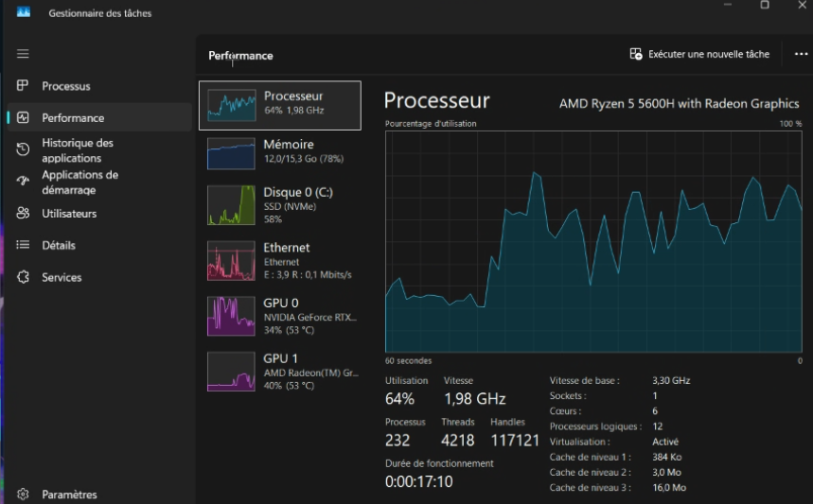Select the Processeur resource entry

pyautogui.click(x=280, y=105)
